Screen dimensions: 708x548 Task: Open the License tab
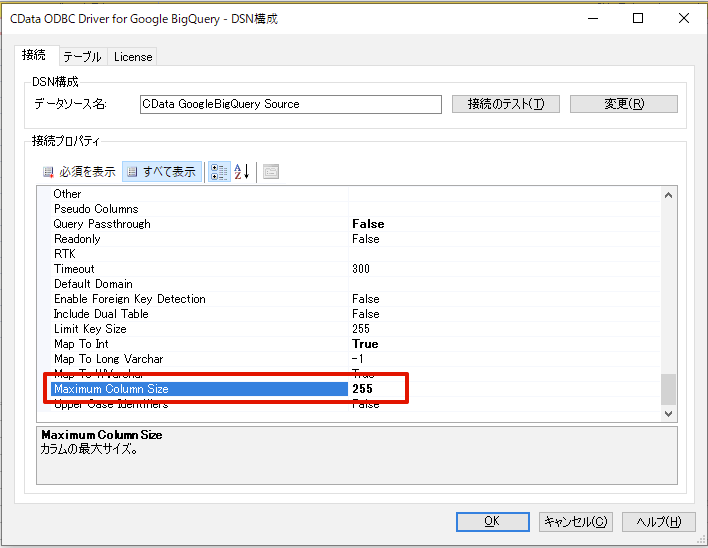point(133,57)
